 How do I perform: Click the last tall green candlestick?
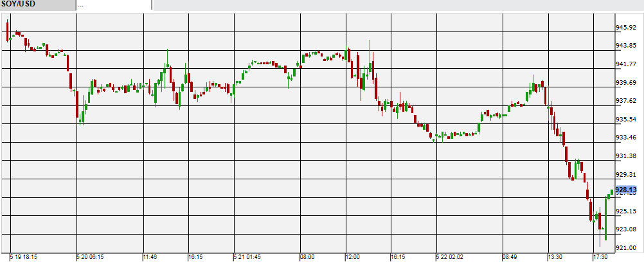pos(605,219)
